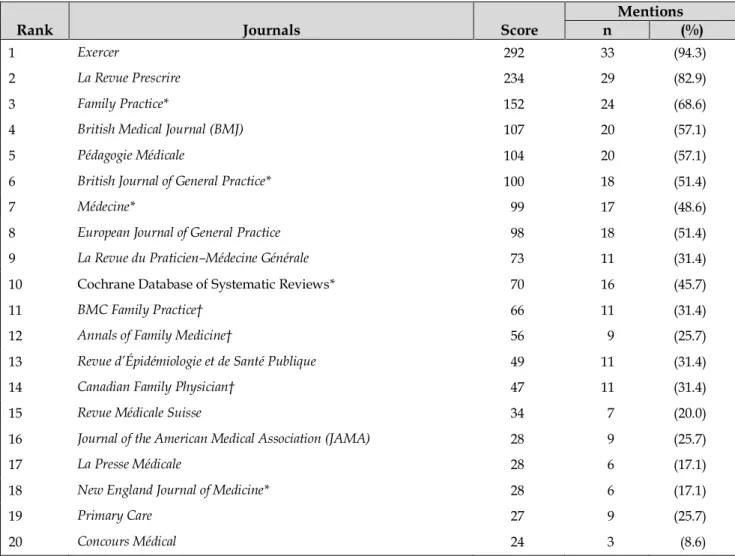Click score 104 for Pédagogie Médicale

(x=514, y=156)
